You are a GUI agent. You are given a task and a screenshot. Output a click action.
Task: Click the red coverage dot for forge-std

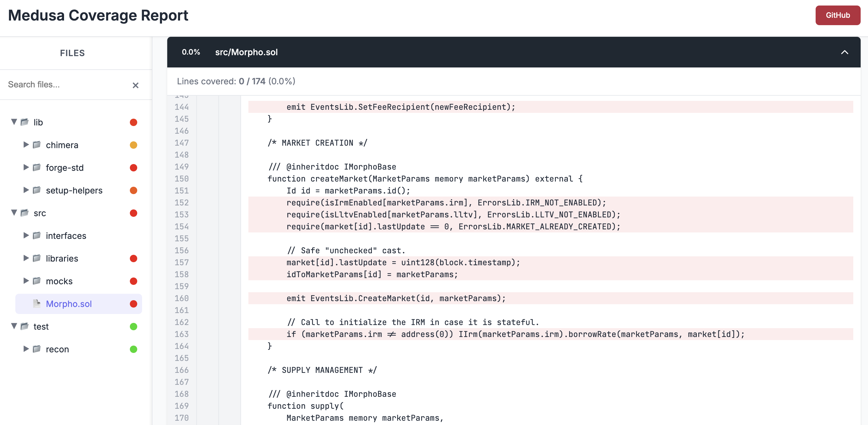pyautogui.click(x=134, y=168)
